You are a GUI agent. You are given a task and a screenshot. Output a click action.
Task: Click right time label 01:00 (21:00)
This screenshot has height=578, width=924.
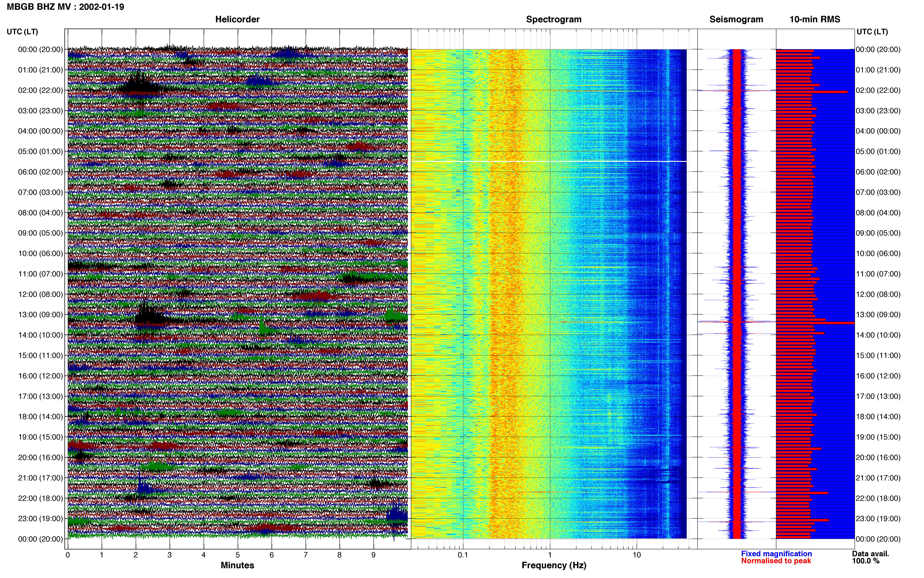878,70
